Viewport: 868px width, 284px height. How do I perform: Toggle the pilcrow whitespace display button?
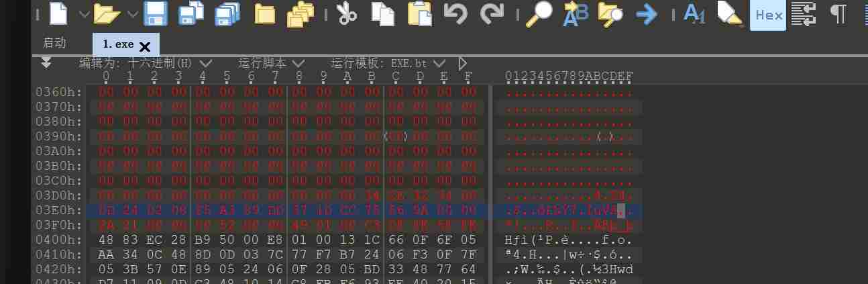[838, 13]
